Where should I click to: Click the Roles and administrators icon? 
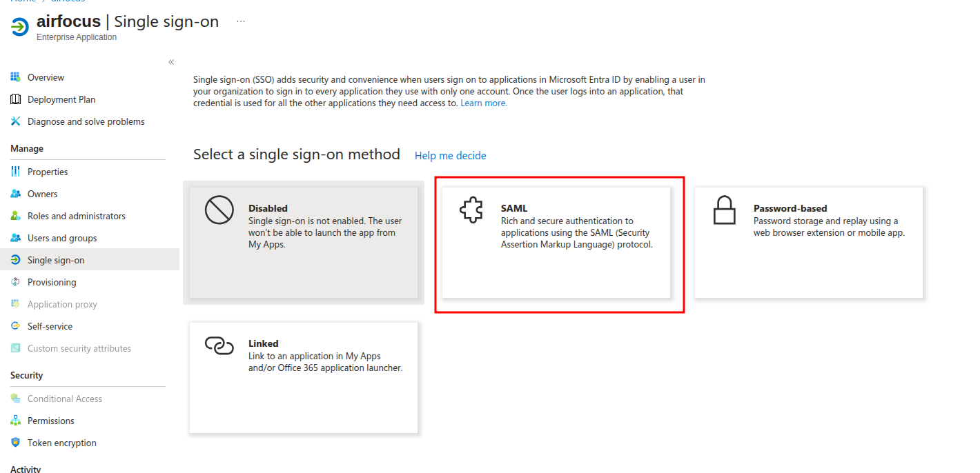point(15,216)
